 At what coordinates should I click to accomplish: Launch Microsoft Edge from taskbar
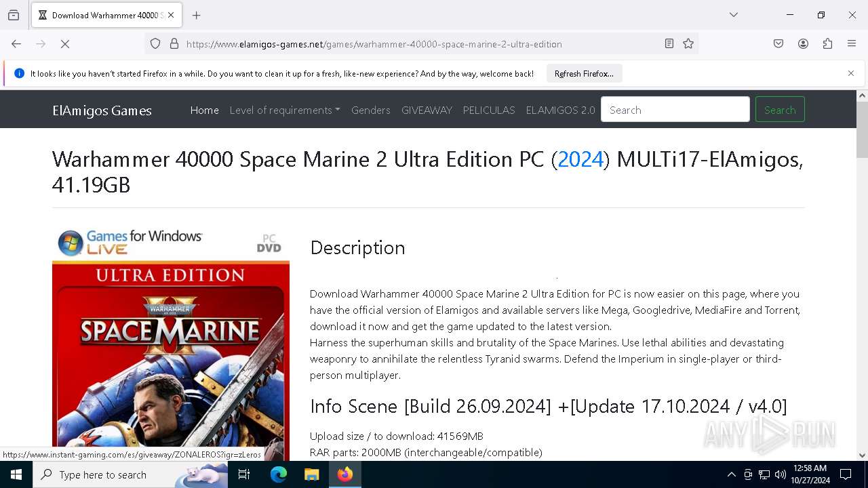point(279,474)
